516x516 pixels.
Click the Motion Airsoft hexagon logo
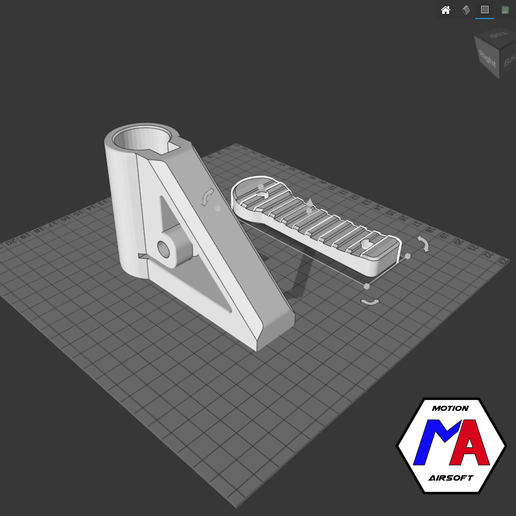(451, 446)
